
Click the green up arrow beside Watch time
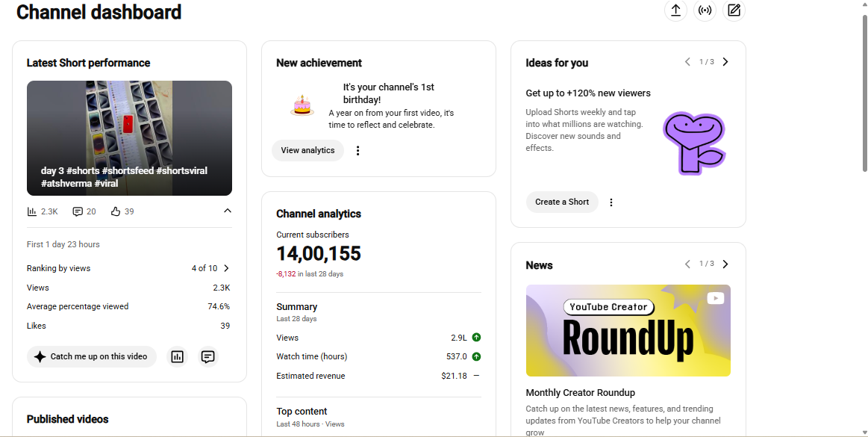tap(477, 356)
